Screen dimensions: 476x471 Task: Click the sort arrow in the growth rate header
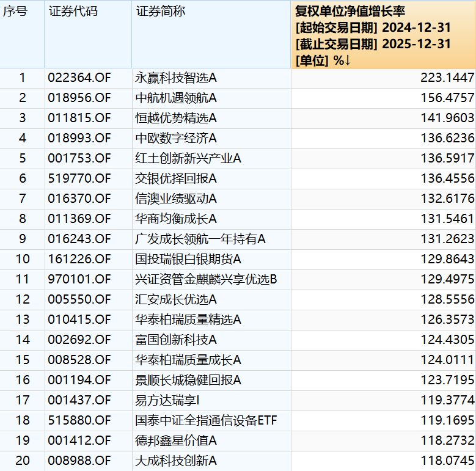(x=346, y=60)
